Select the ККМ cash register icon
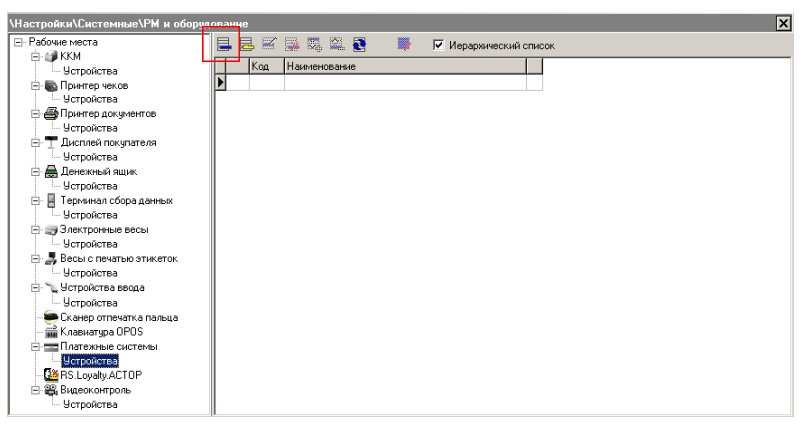Image resolution: width=808 pixels, height=431 pixels. [51, 56]
